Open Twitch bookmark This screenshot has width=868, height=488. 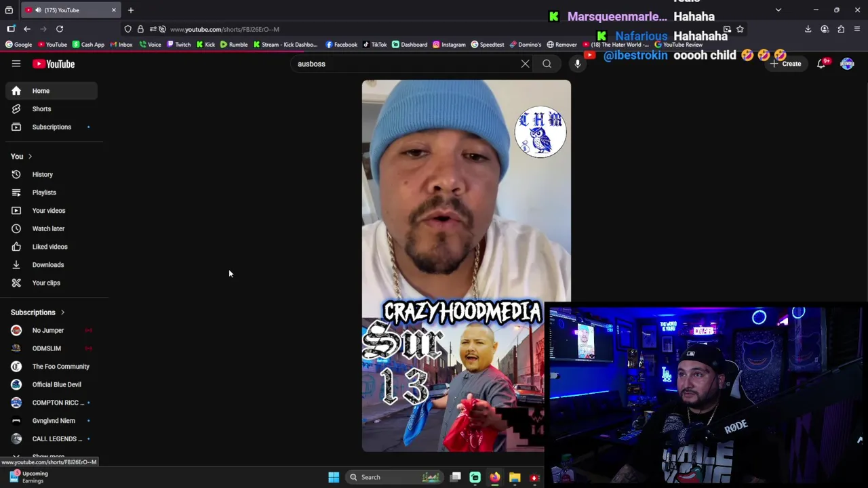coord(179,45)
